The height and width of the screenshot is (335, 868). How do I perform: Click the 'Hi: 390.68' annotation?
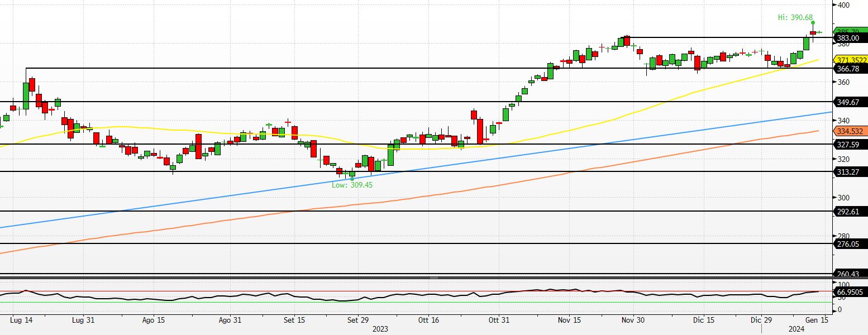(x=795, y=18)
